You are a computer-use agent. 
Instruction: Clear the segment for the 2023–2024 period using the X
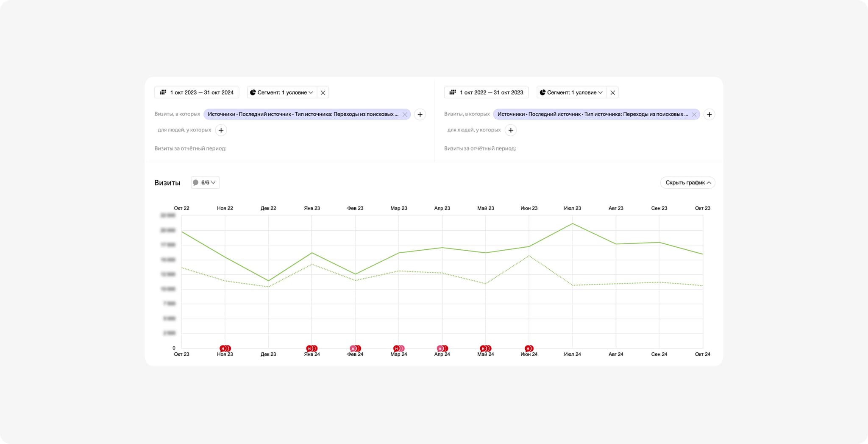pos(323,93)
